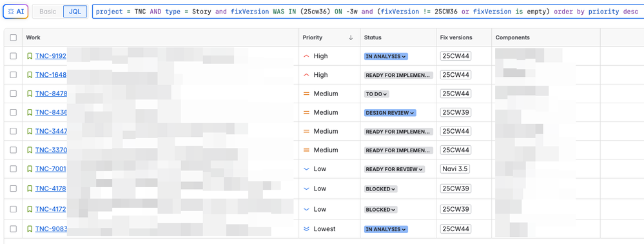Viewport: 644px width, 244px height.
Task: Open issue link TNC-3447
Action: 52,131
